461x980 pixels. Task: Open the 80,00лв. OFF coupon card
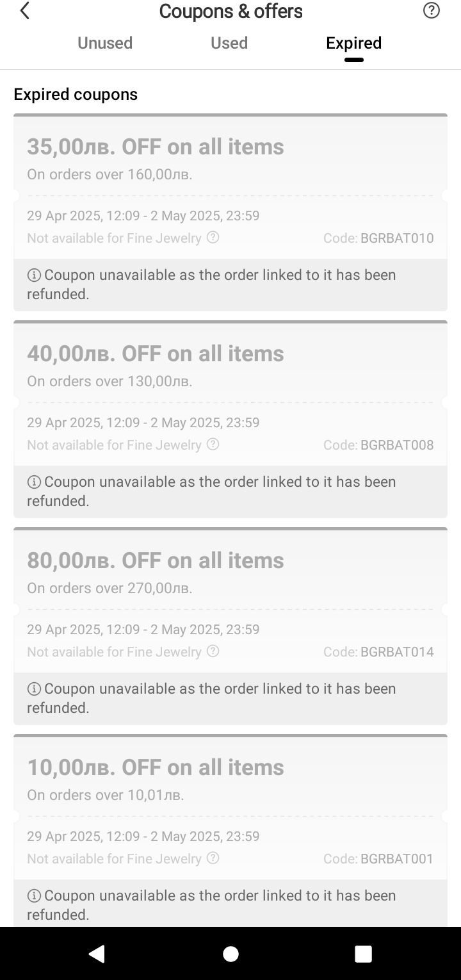(x=155, y=560)
